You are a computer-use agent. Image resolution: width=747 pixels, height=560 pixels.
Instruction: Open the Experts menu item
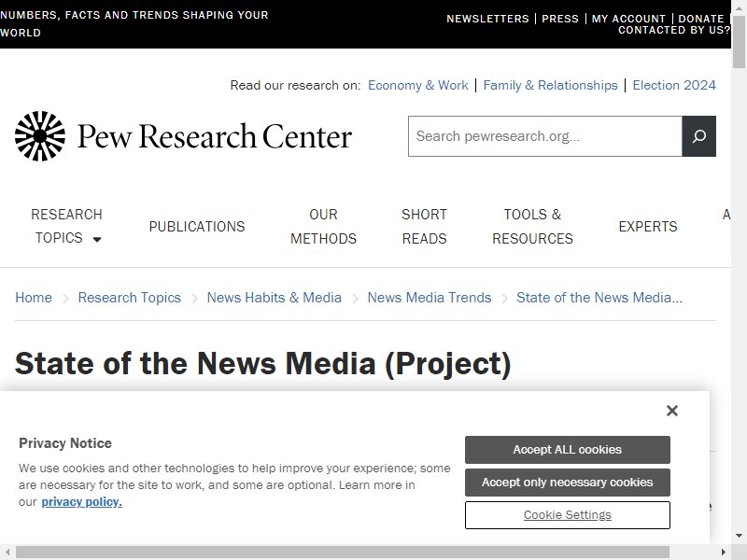click(648, 227)
